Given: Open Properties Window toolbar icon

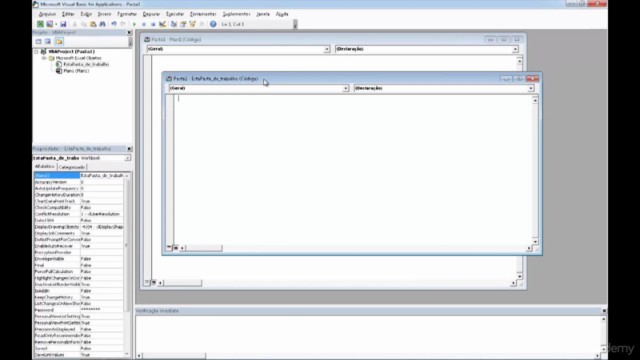Looking at the screenshot, I should pyautogui.click(x=183, y=24).
